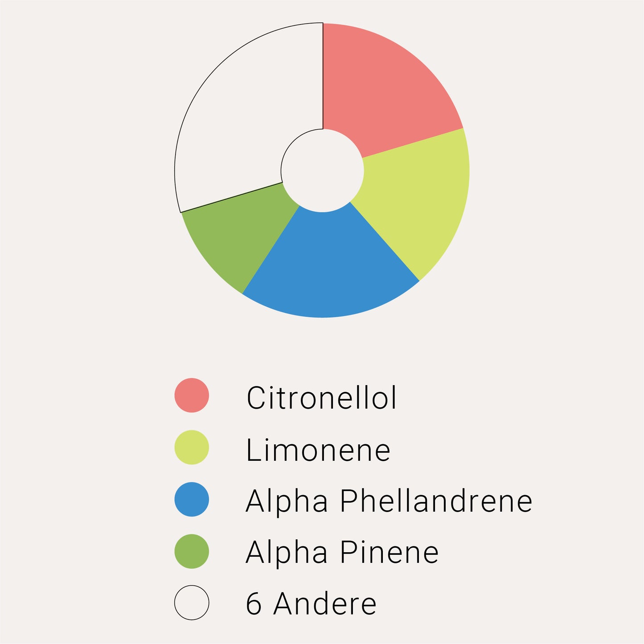
Task: Click the empty outlined legend circle
Action: [x=192, y=603]
